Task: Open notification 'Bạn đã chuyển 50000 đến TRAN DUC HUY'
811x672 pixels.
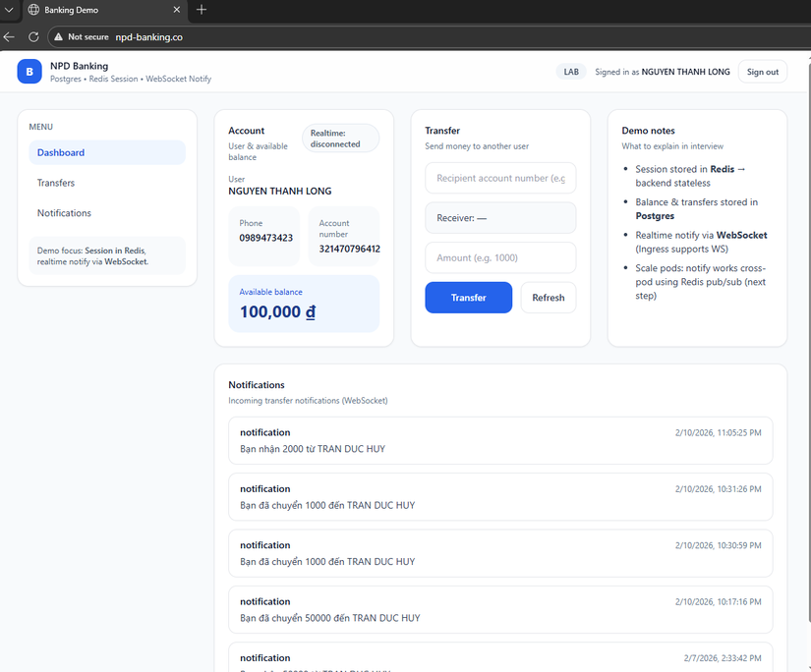Action: tap(500, 609)
